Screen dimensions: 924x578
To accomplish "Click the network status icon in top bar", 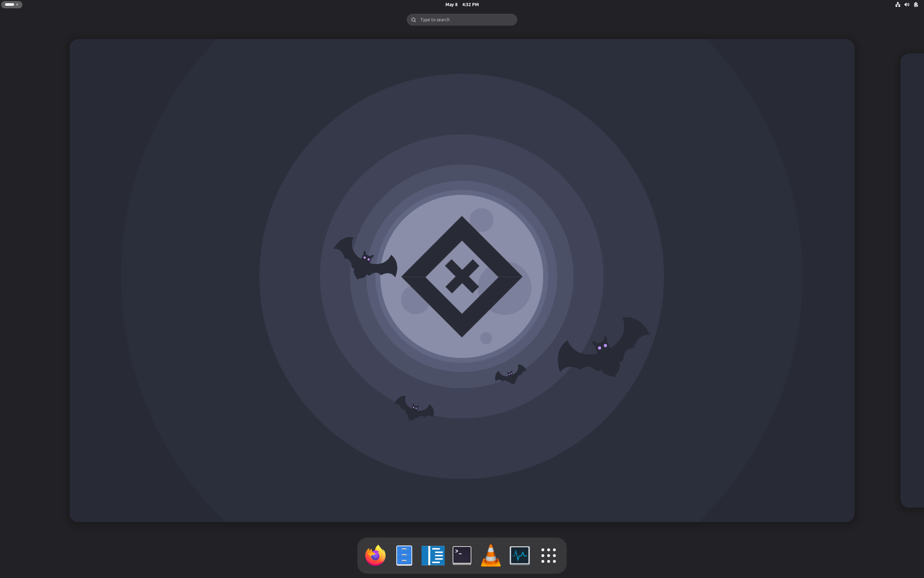I will [898, 5].
